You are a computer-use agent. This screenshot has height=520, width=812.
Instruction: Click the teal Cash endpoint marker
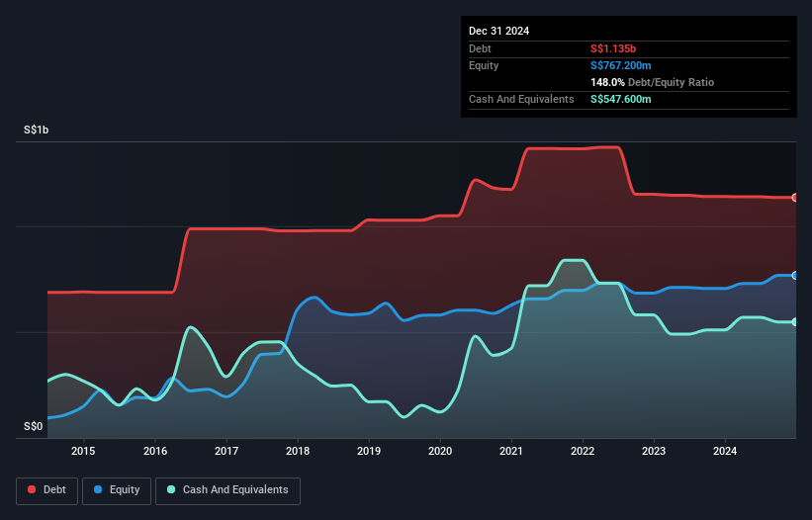point(795,322)
